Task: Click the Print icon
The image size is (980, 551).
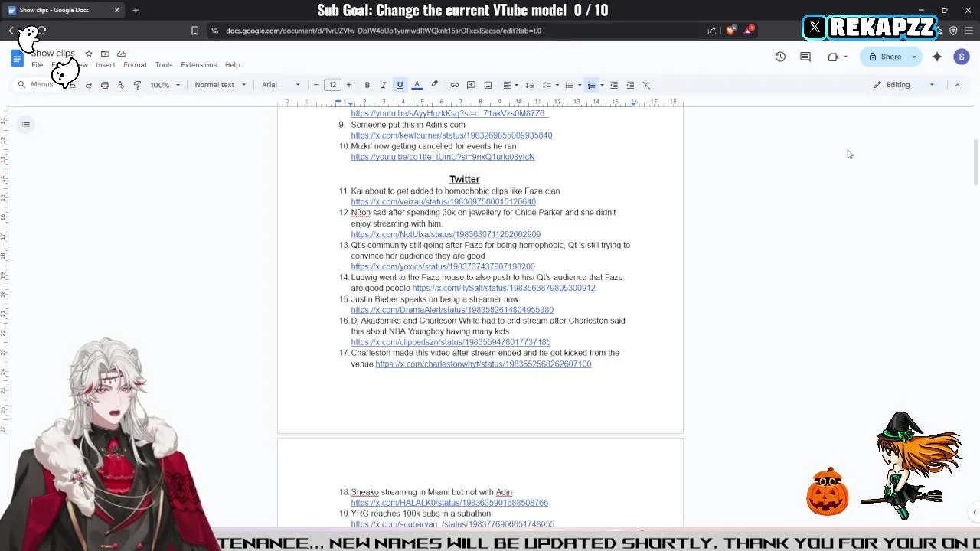Action: click(105, 85)
